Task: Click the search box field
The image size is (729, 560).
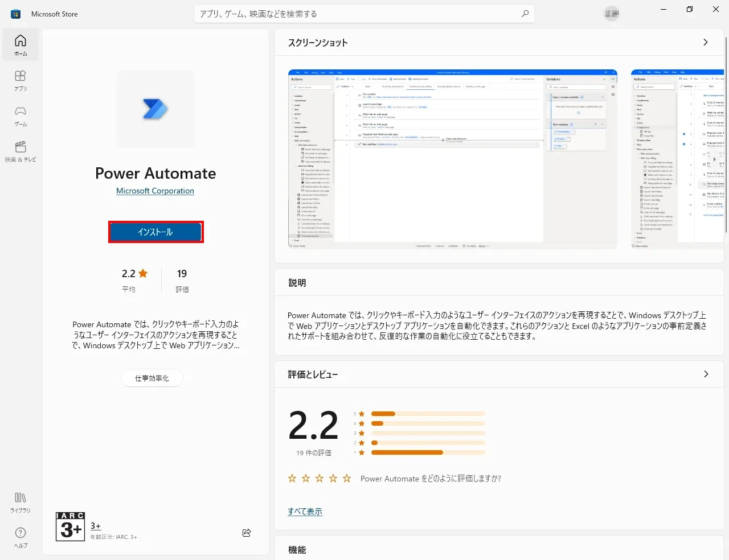Action: click(x=364, y=14)
